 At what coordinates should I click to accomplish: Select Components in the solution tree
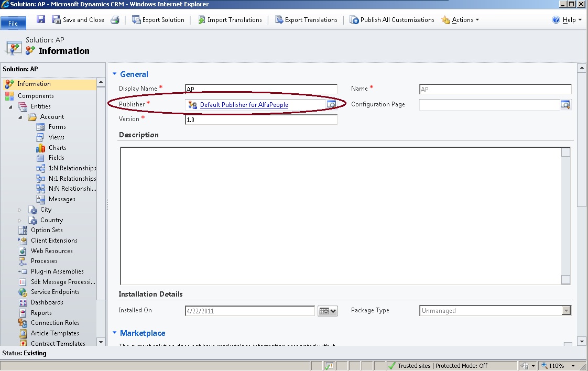click(x=36, y=96)
